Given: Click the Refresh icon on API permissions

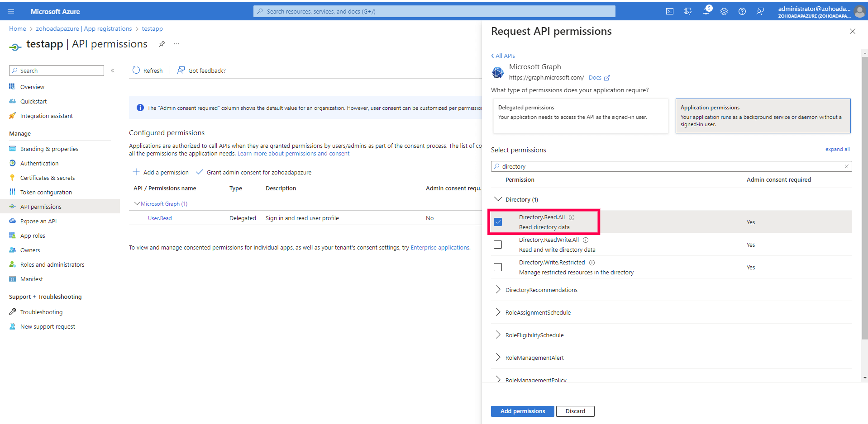Looking at the screenshot, I should coord(137,70).
